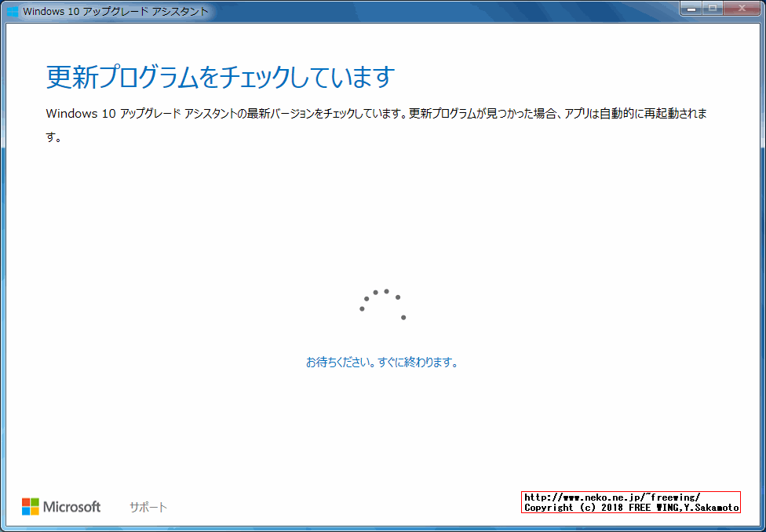Viewport: 766px width, 532px height.
Task: Click the minimize button icon
Action: [692, 9]
